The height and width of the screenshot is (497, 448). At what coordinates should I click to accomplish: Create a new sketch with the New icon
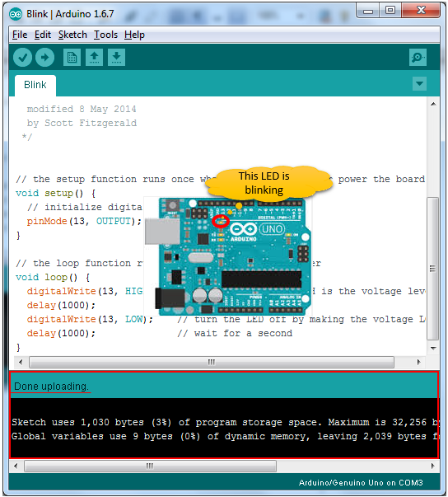click(72, 58)
